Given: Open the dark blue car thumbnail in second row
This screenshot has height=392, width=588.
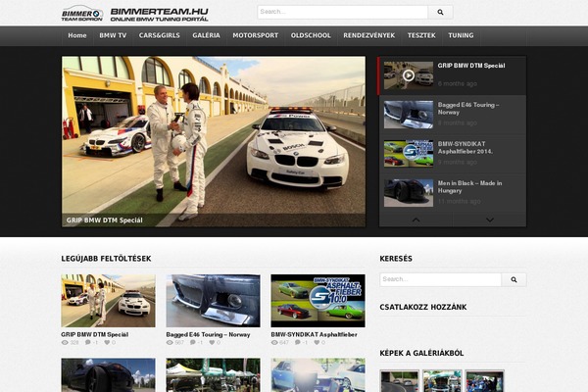Looking at the screenshot, I should [x=108, y=375].
